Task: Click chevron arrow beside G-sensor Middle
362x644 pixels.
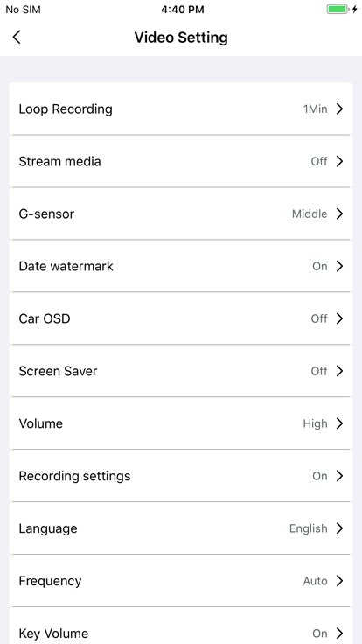Action: [x=339, y=214]
